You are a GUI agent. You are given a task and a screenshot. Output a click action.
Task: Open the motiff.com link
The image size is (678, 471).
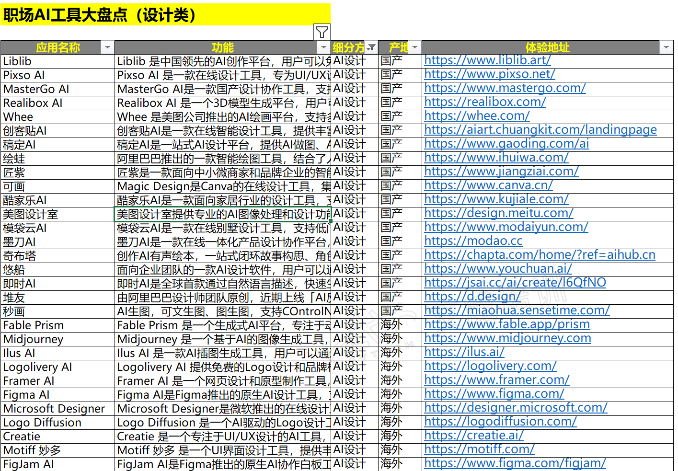479,449
